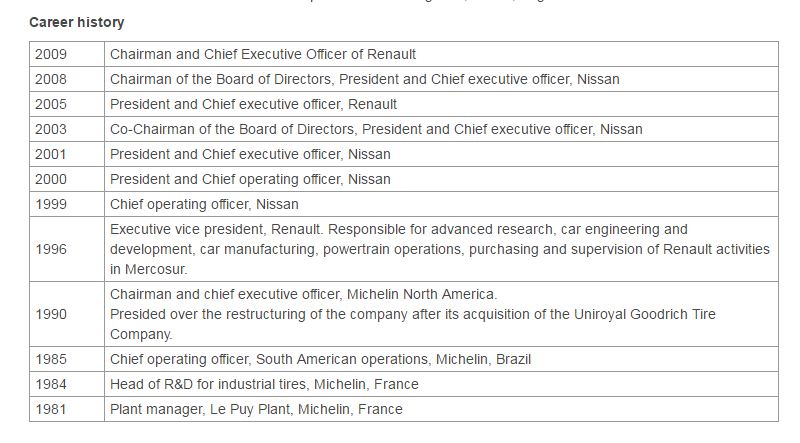Select the 1999 year cell
Image resolution: width=800 pixels, height=443 pixels.
50,204
